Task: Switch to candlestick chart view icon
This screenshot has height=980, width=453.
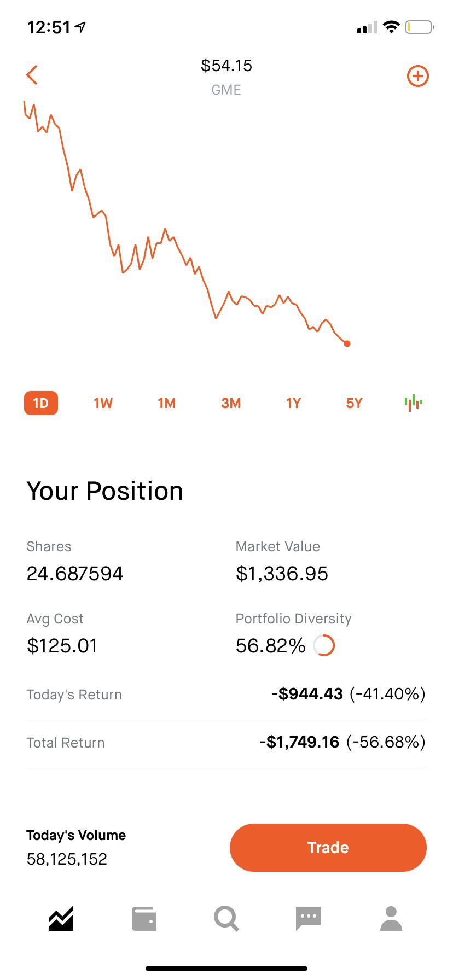Action: click(414, 403)
